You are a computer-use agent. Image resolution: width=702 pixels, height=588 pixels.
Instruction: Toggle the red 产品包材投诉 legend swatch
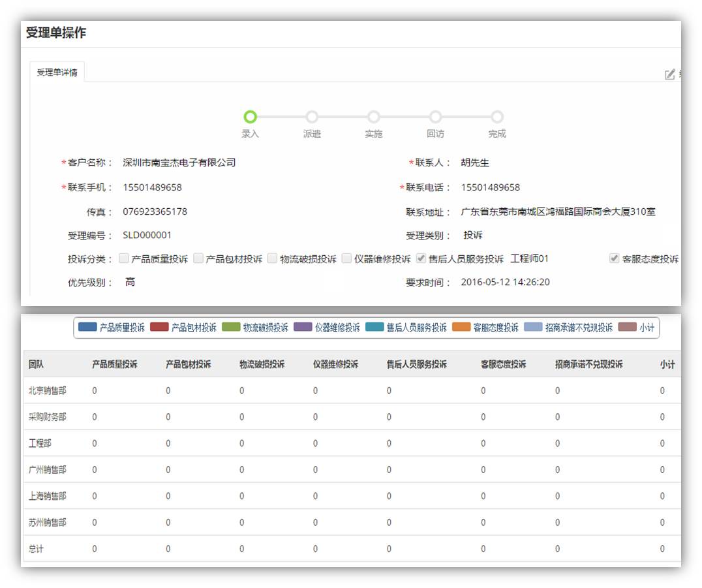[x=159, y=327]
